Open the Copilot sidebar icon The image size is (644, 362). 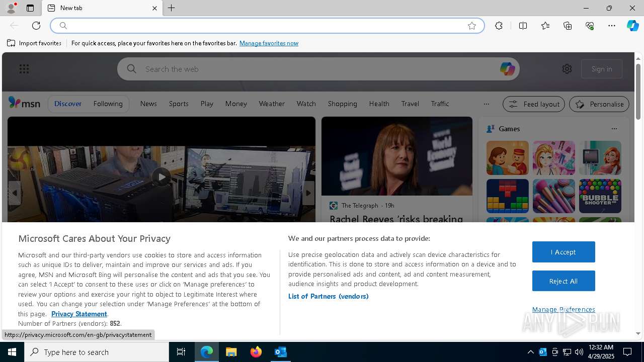click(x=633, y=26)
